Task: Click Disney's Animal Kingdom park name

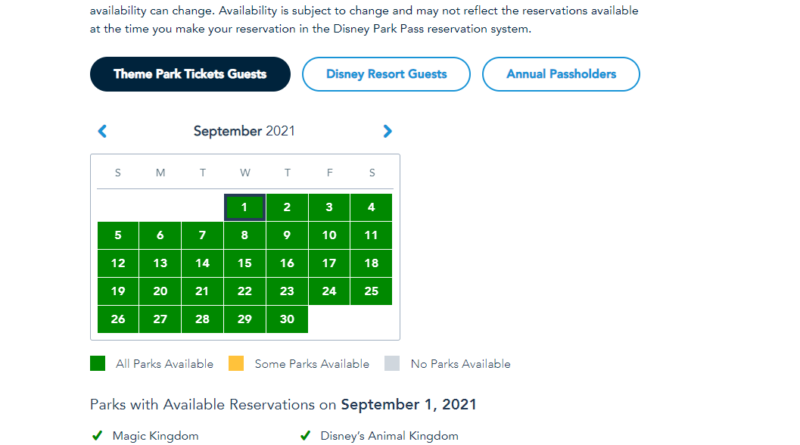Action: pyautogui.click(x=391, y=436)
